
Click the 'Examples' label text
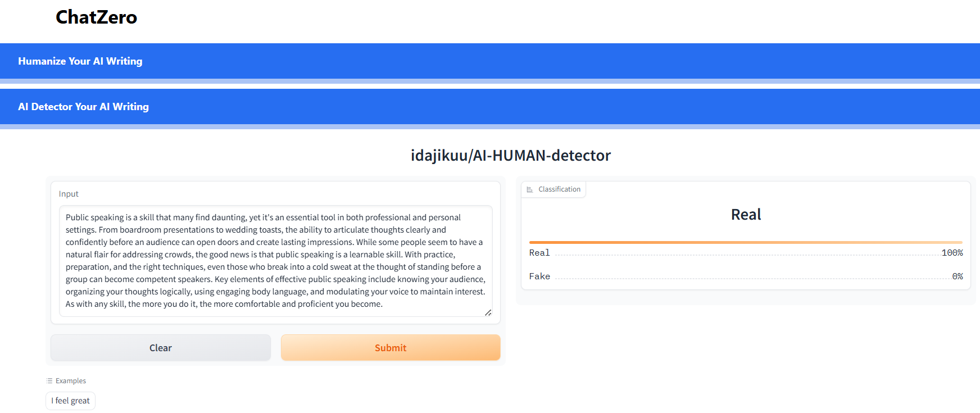(x=71, y=381)
